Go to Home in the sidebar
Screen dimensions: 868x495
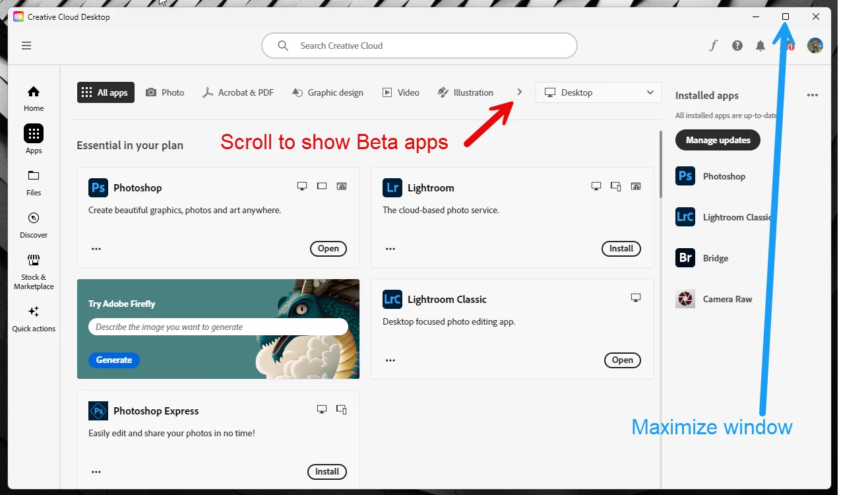tap(34, 98)
